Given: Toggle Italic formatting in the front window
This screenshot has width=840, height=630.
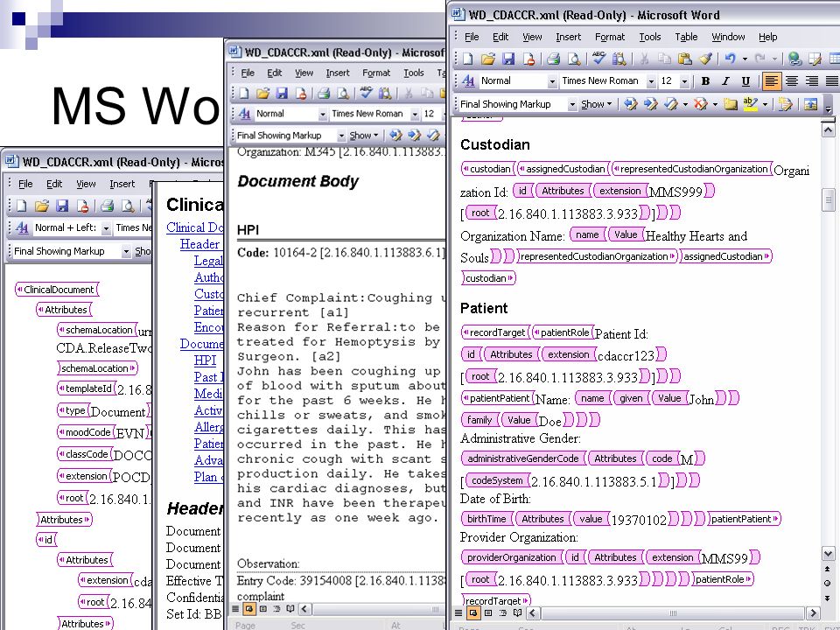Looking at the screenshot, I should click(725, 80).
